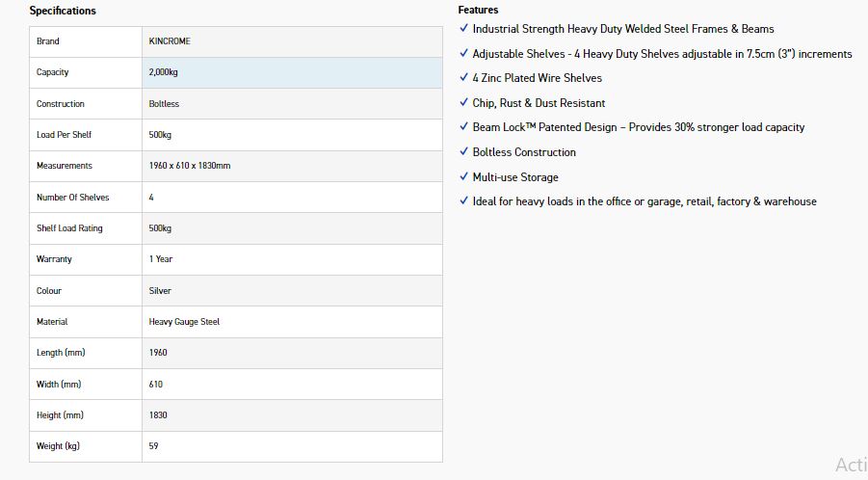Screen dimensions: 868x480
Task: Select the Specifications heading
Action: (x=63, y=11)
